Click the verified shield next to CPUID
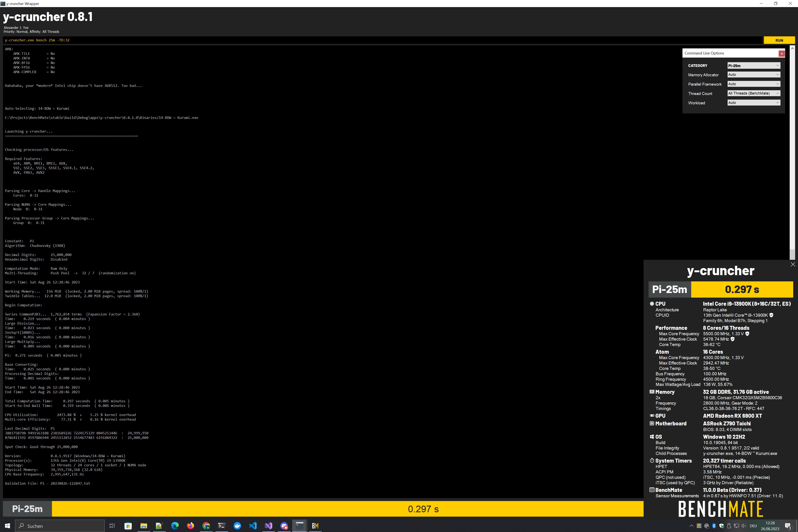798x532 pixels. pos(771,315)
